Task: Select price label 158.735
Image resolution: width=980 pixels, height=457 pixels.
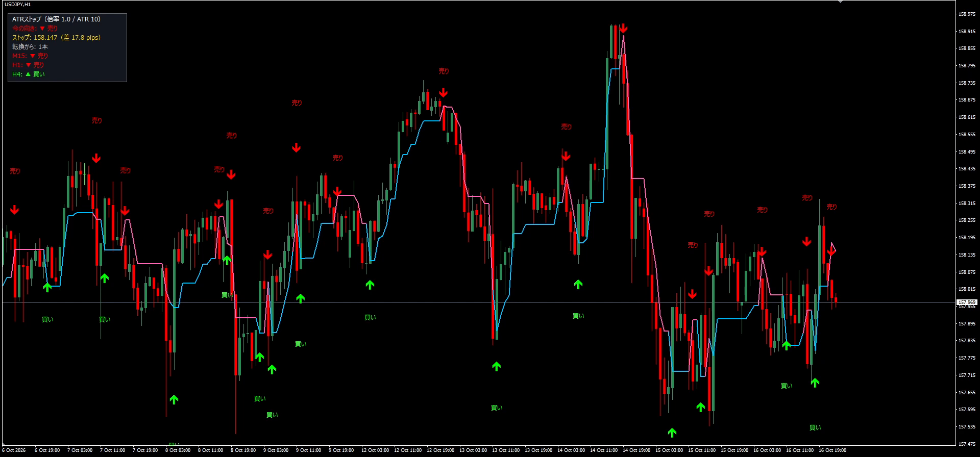Action: click(967, 83)
